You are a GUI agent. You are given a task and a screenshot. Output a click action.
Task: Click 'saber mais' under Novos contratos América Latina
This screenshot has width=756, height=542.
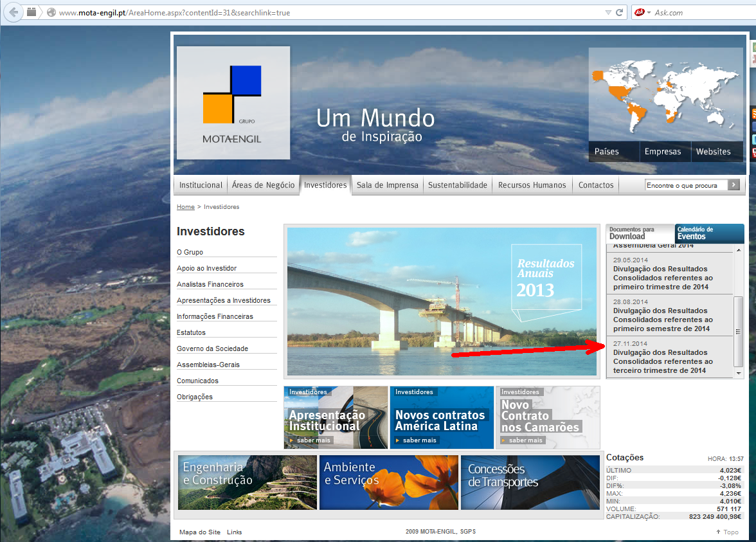click(x=416, y=440)
